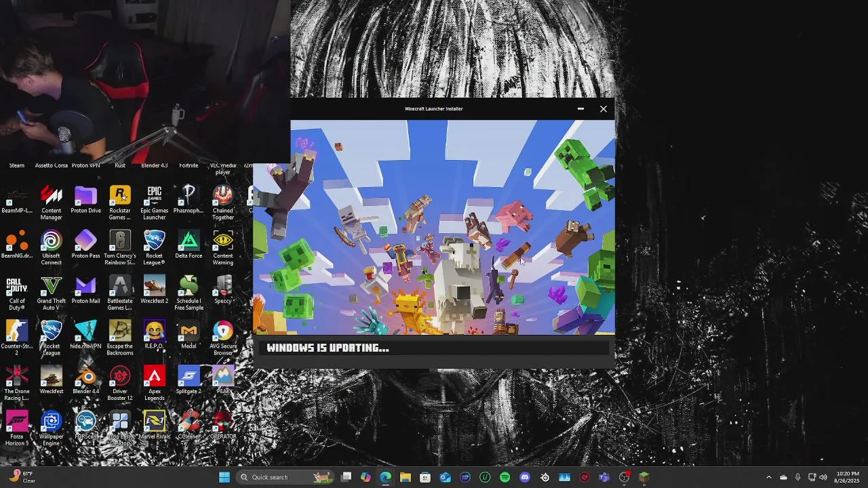Select the Delta Force desktop icon
Image resolution: width=868 pixels, height=488 pixels.
tap(189, 245)
